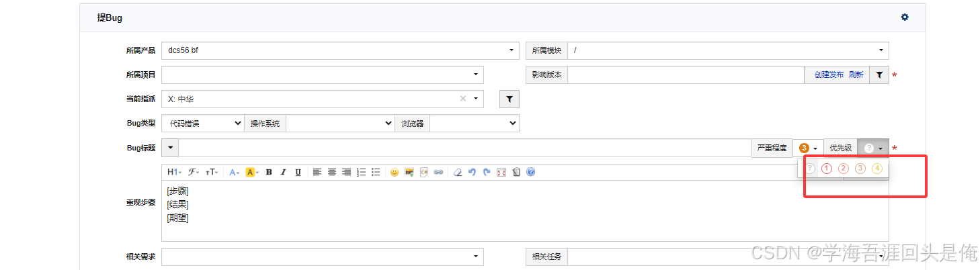The image size is (980, 270).
Task: Insert numbered list in editor
Action: coord(362,173)
